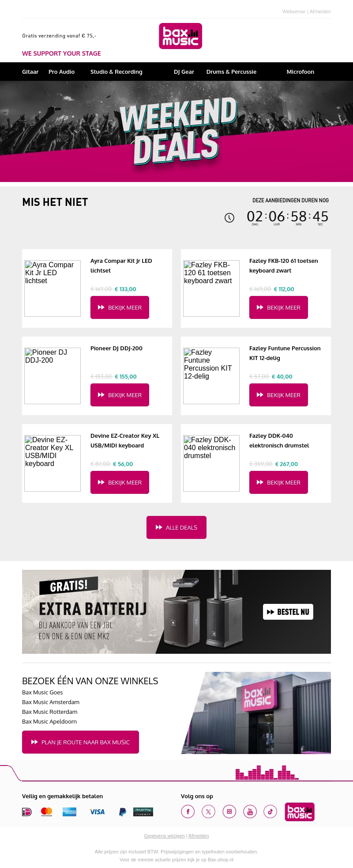Open the Webversie link
The width and height of the screenshot is (353, 868).
tap(294, 11)
